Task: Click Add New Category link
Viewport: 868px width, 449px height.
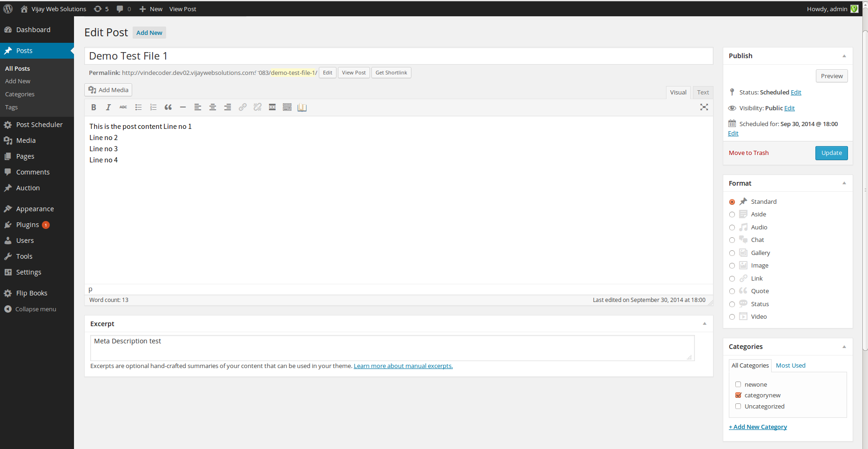Action: click(758, 427)
